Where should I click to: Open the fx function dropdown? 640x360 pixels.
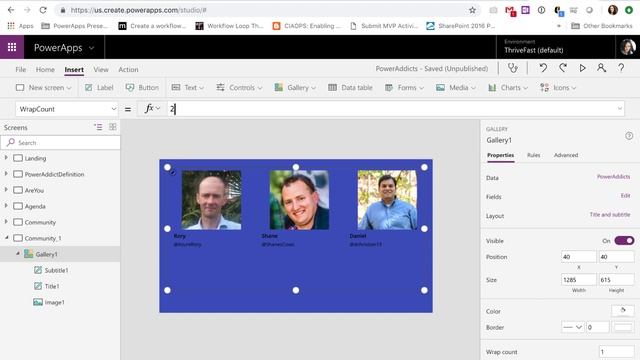point(152,109)
